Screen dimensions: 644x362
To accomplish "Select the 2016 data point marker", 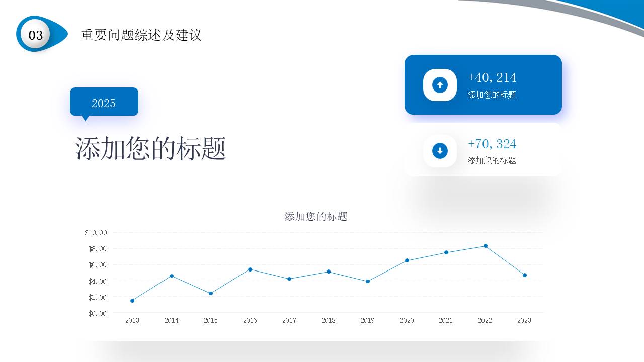I will [x=250, y=269].
